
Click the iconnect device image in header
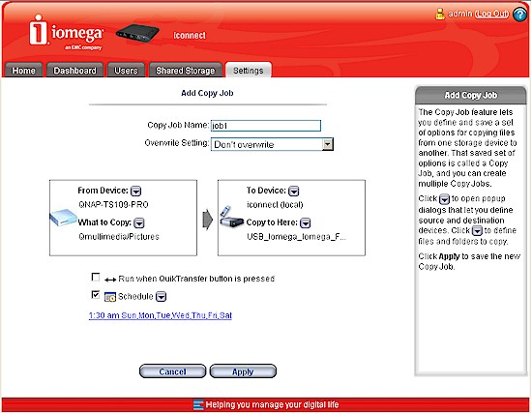point(137,33)
